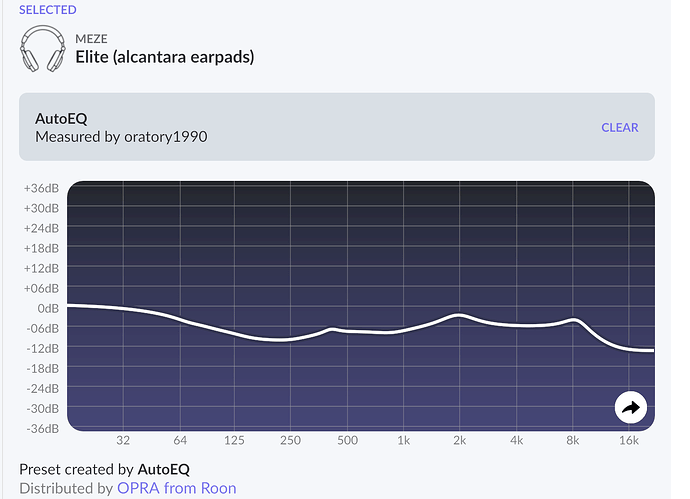Click the -36dB label on the gain axis

click(x=43, y=428)
